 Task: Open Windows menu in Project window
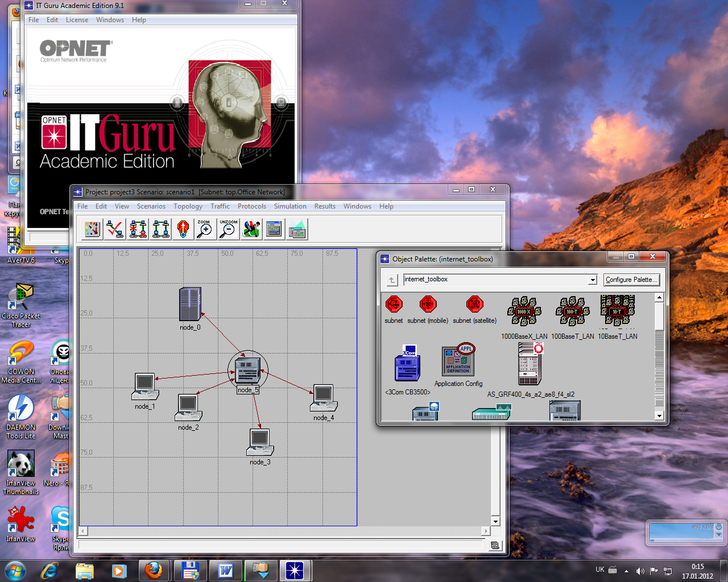point(357,206)
